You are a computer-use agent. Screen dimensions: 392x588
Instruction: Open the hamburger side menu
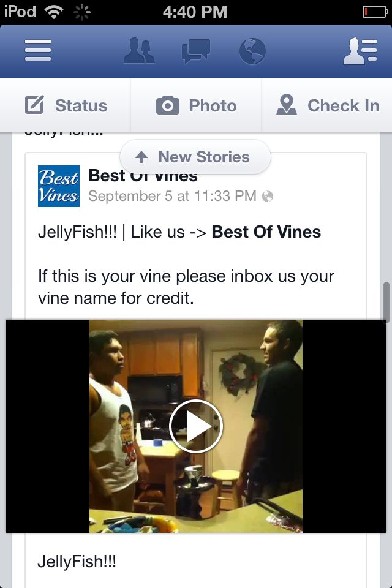38,50
